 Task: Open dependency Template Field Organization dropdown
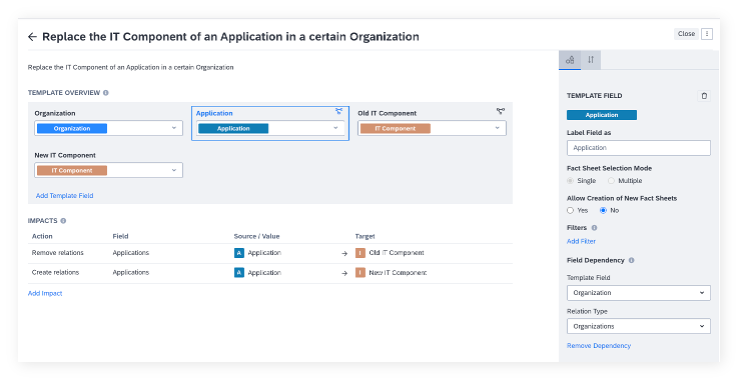pos(639,293)
